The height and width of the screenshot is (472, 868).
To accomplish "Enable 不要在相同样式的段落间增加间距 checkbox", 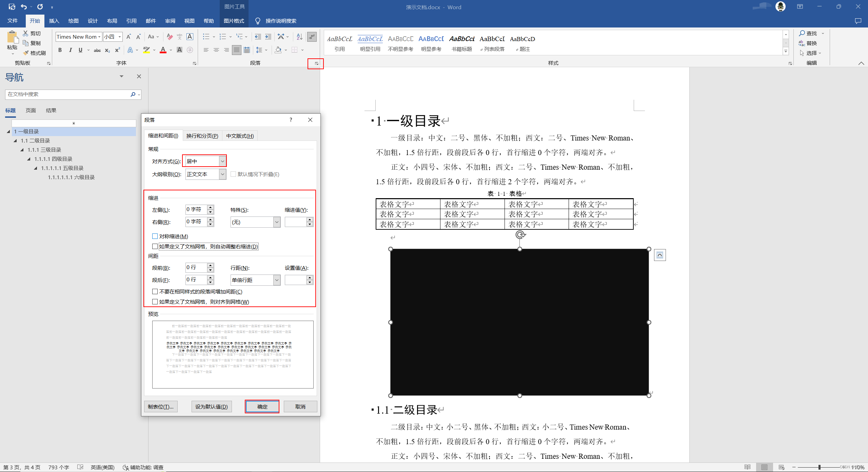I will tap(155, 291).
